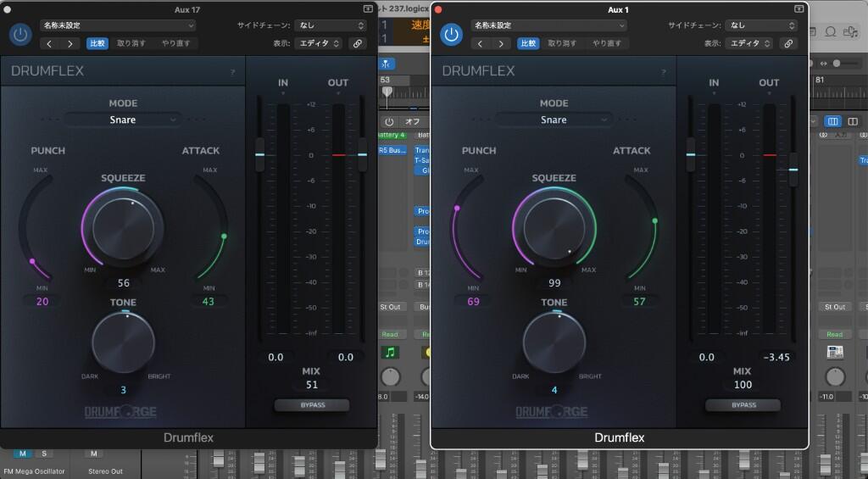Click 取り消す undo in Aux 17 window

[x=131, y=43]
